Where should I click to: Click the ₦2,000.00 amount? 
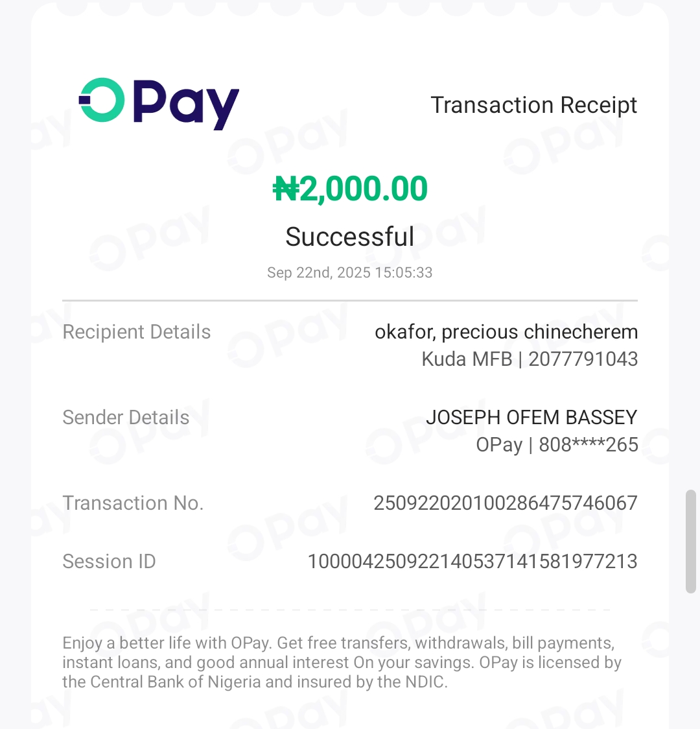pyautogui.click(x=350, y=189)
